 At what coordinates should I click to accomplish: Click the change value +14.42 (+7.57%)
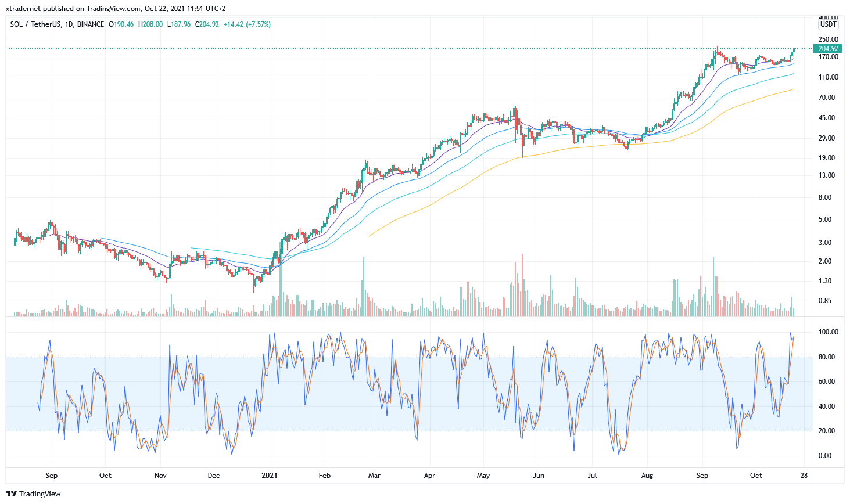247,24
